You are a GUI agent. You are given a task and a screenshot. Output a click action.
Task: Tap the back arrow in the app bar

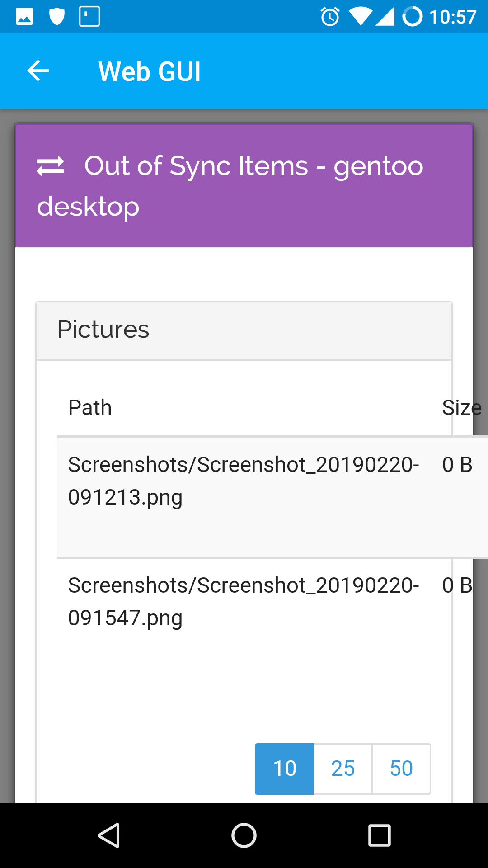(x=38, y=71)
